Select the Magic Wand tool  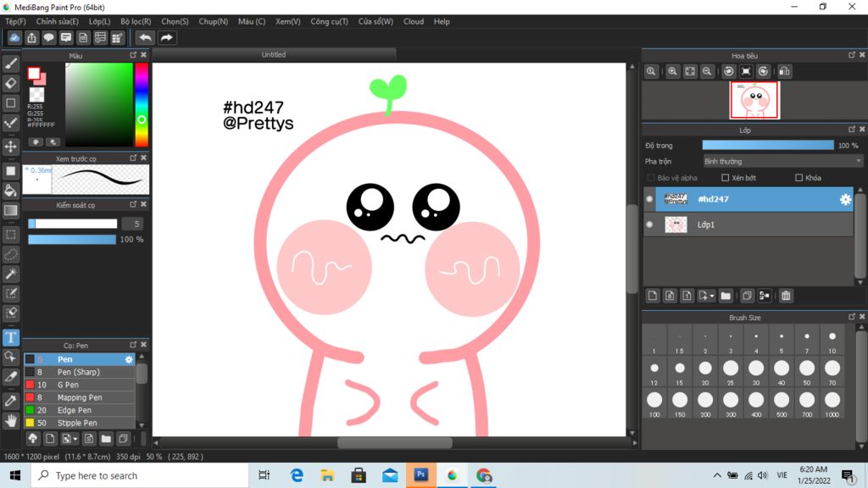[x=10, y=274]
